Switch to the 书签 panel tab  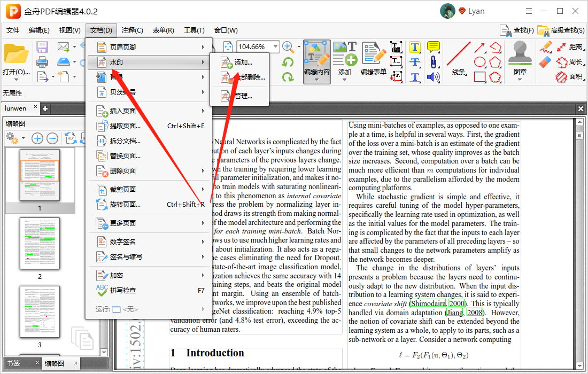(x=14, y=362)
